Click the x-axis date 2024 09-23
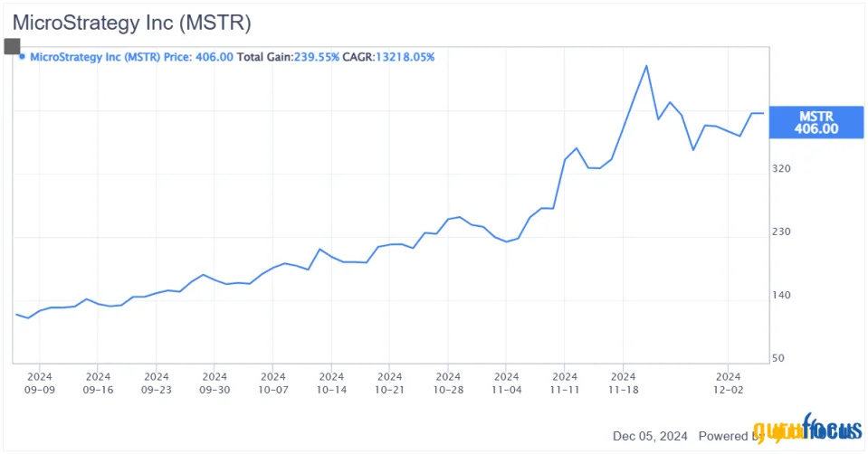Image resolution: width=868 pixels, height=454 pixels. (x=156, y=383)
